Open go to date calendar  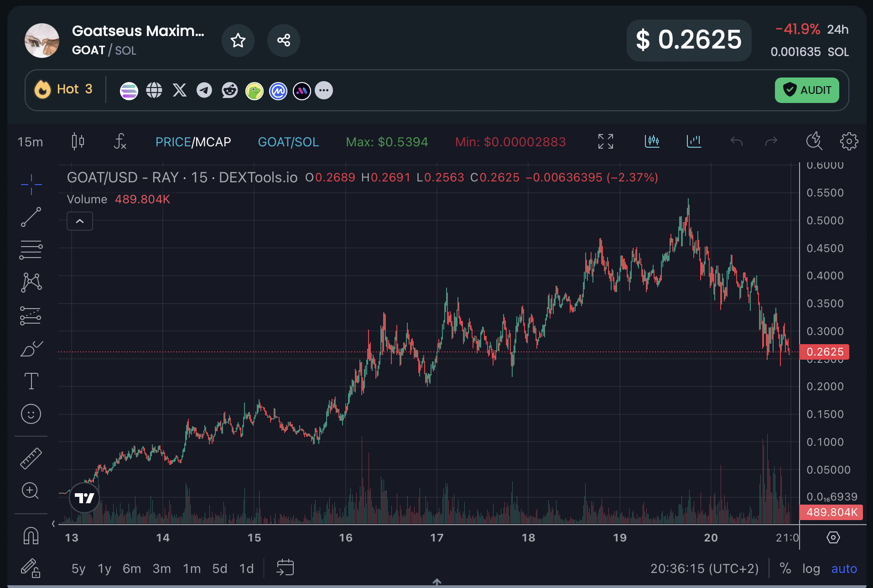pos(286,568)
